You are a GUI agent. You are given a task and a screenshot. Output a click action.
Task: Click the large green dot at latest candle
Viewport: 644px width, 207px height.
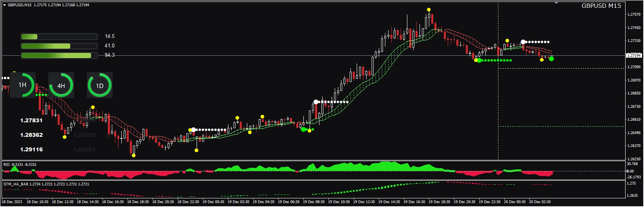551,59
